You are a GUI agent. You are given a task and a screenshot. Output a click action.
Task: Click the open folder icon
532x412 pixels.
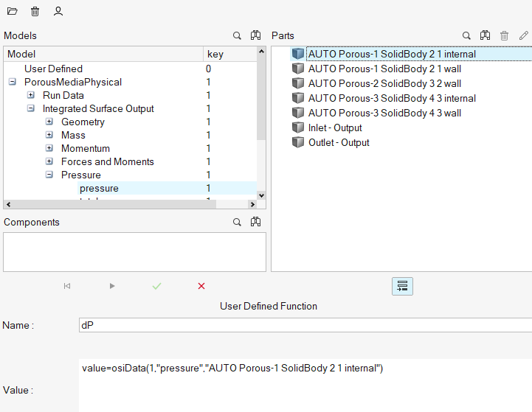pyautogui.click(x=13, y=12)
